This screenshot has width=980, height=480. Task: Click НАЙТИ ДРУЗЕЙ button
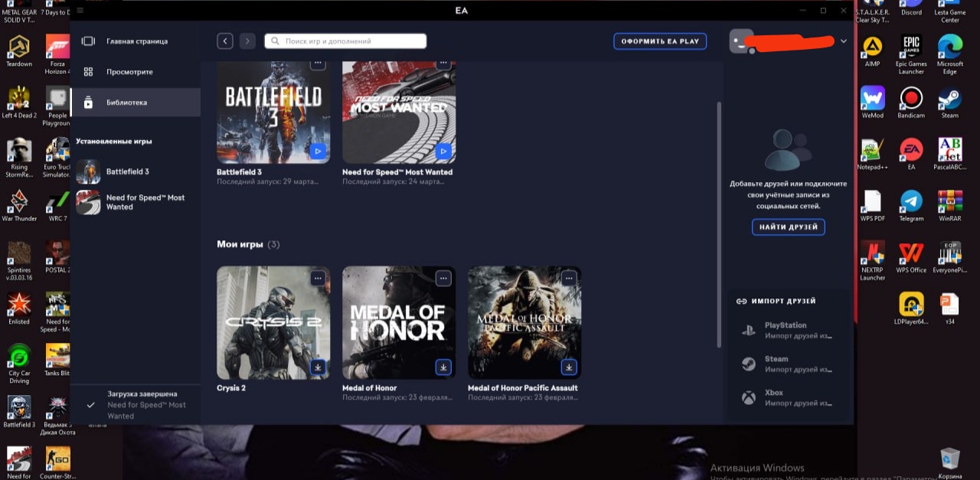point(789,227)
